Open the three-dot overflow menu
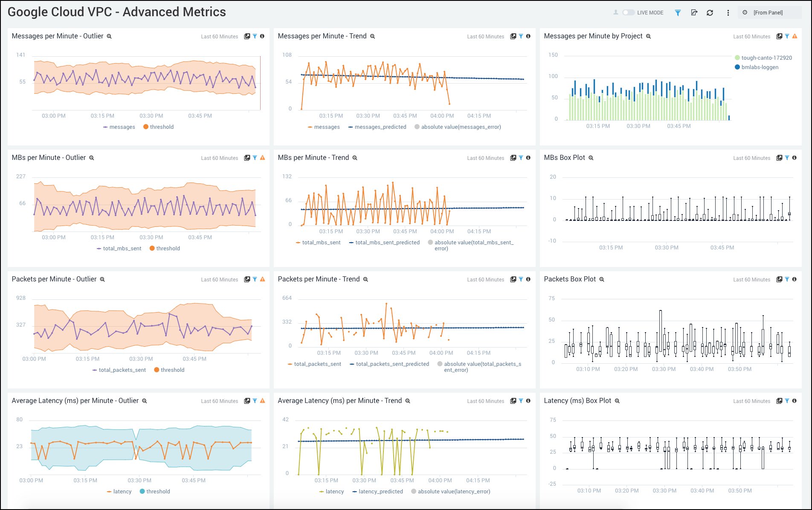The width and height of the screenshot is (812, 510). (728, 13)
